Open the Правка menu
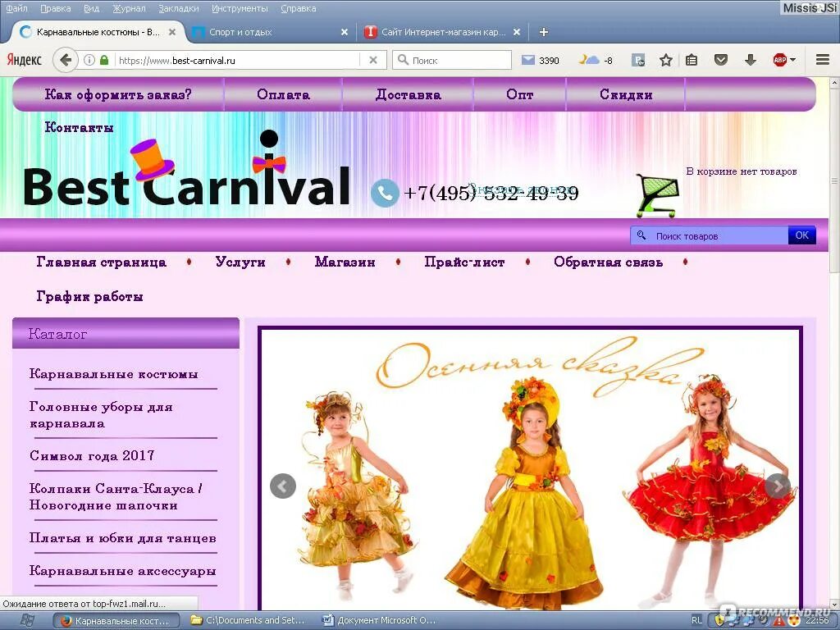 (55, 8)
